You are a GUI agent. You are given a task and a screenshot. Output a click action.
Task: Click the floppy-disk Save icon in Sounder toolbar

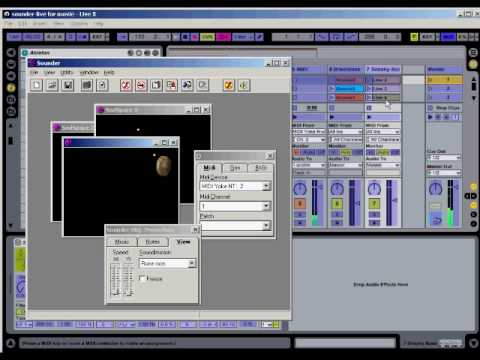[68, 85]
